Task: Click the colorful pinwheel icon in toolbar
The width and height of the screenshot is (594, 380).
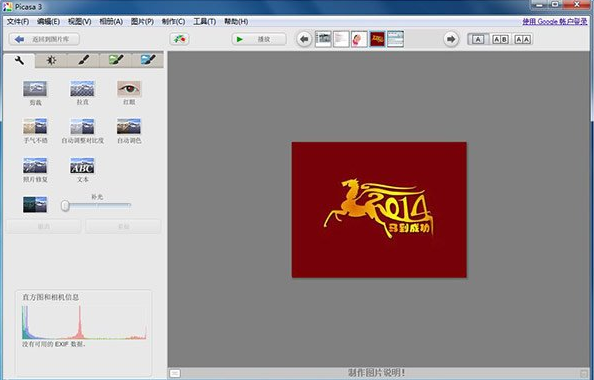Action: (180, 39)
